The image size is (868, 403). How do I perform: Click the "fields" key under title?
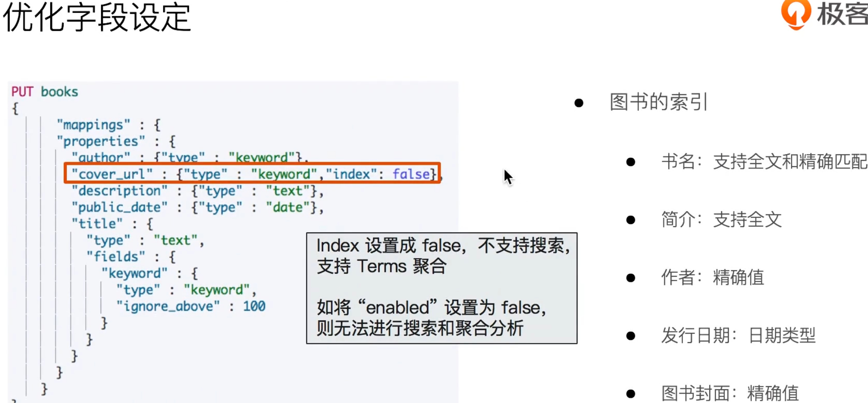point(116,256)
